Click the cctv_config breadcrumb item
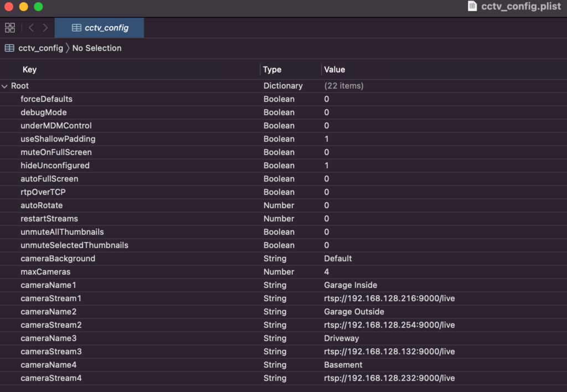 coord(40,48)
